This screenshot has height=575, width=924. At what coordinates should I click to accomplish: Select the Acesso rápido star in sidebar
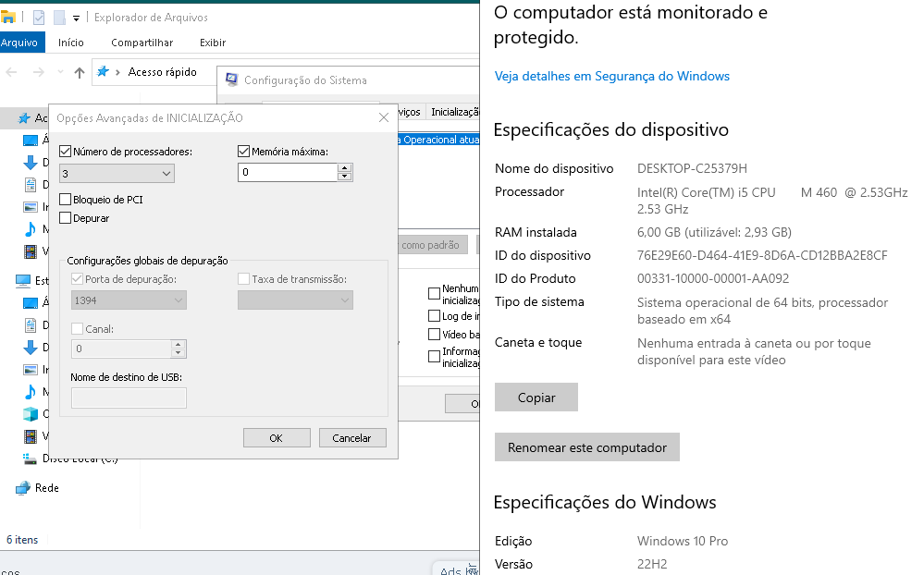[24, 118]
